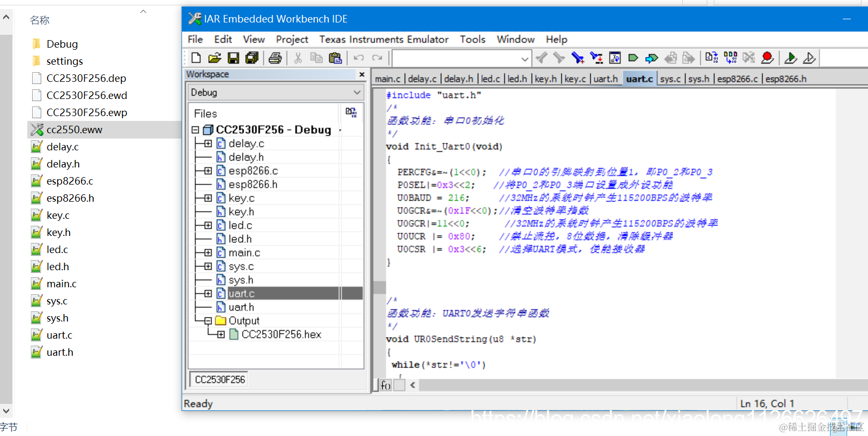Expand key.c in the workspace tree
This screenshot has height=436, width=868.
point(208,198)
